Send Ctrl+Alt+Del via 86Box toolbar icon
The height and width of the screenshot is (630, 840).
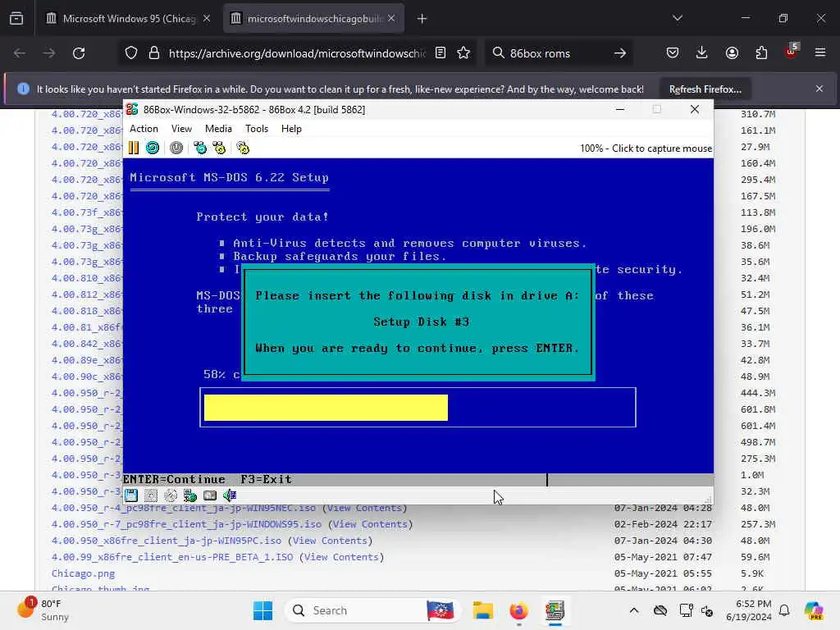[x=200, y=148]
